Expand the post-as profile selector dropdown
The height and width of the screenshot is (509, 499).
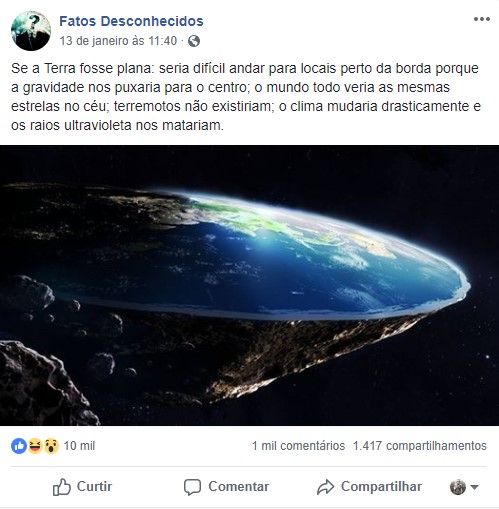pyautogui.click(x=464, y=487)
